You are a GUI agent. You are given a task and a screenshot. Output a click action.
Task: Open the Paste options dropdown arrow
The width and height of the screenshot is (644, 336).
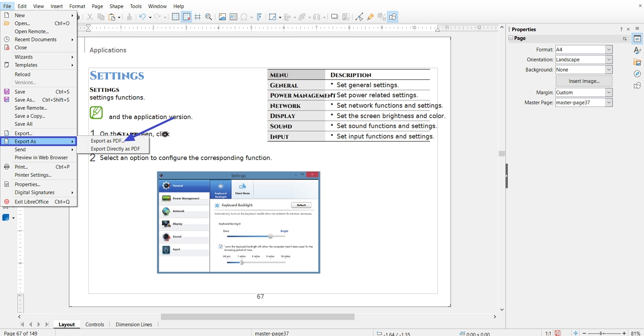click(119, 17)
